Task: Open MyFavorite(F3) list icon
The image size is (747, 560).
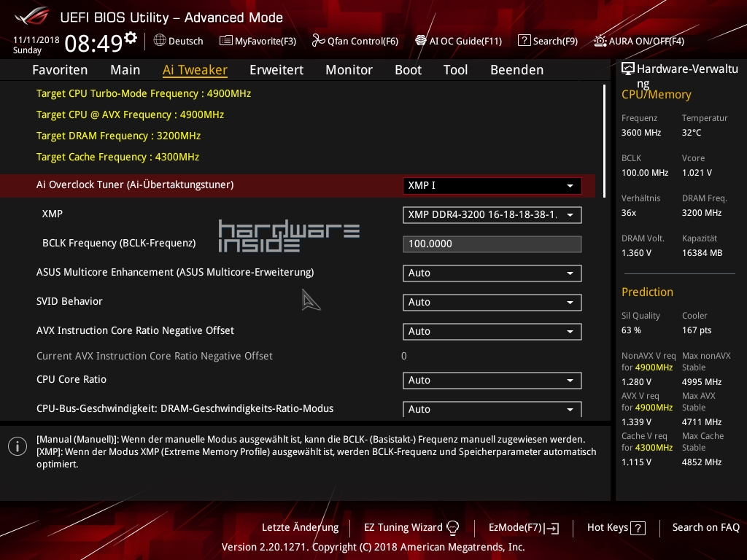Action: pyautogui.click(x=226, y=41)
